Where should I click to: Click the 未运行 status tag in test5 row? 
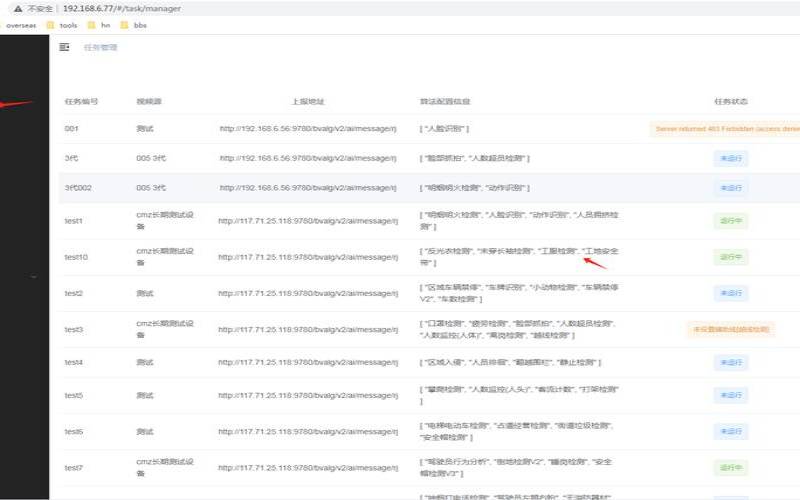(x=731, y=395)
